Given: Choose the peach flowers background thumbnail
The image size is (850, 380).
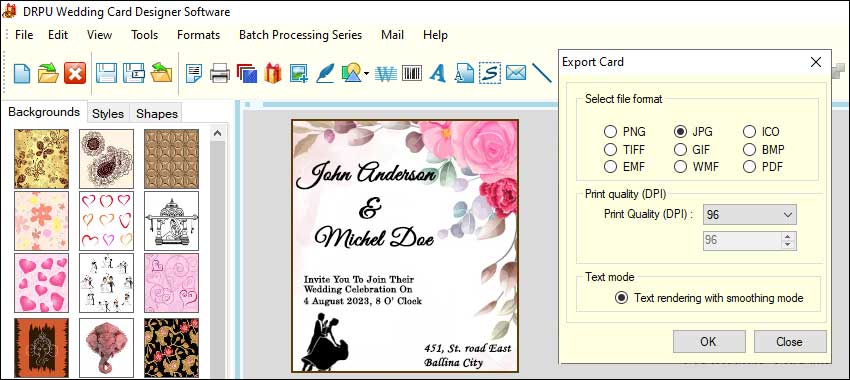Looking at the screenshot, I should click(42, 221).
